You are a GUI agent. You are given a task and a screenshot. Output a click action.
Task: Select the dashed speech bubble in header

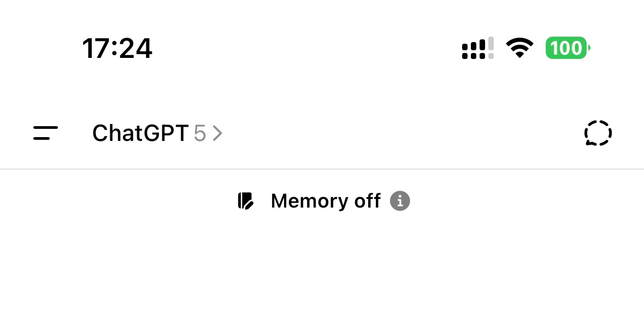[x=598, y=133]
